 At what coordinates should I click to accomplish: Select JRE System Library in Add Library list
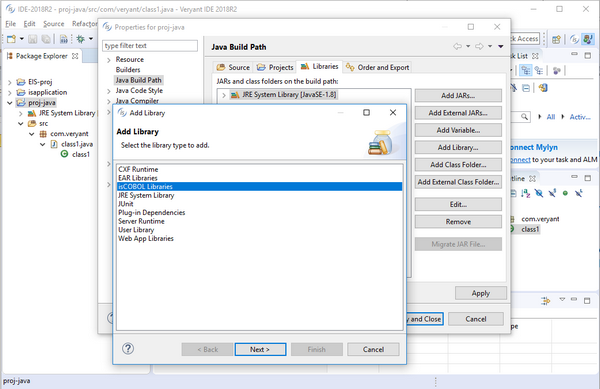coord(259,195)
